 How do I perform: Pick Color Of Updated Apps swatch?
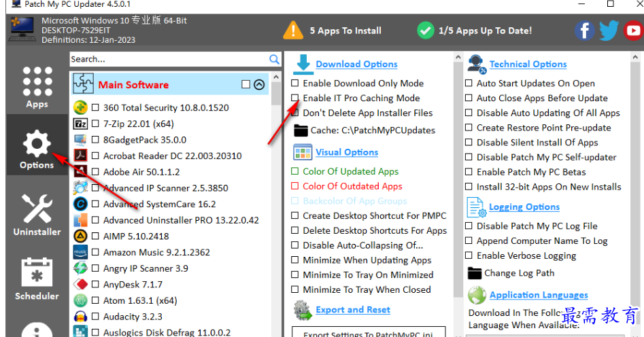[x=295, y=171]
